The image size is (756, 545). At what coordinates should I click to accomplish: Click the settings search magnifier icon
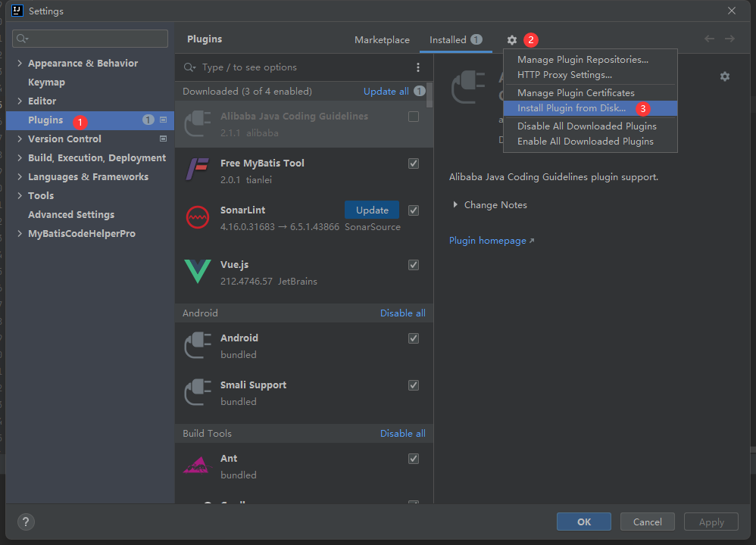tap(22, 39)
